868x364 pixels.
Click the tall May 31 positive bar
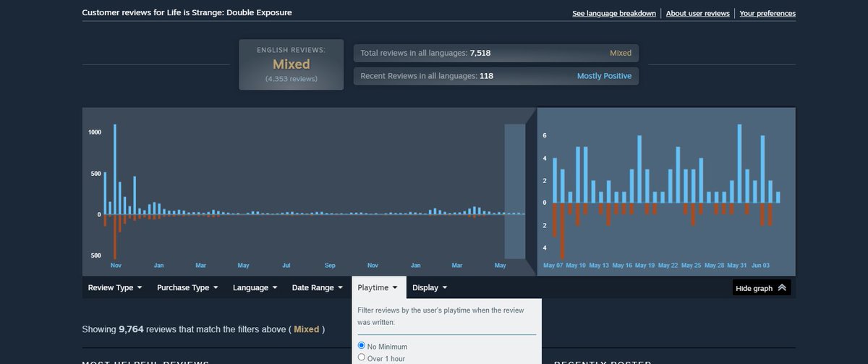coord(739,164)
